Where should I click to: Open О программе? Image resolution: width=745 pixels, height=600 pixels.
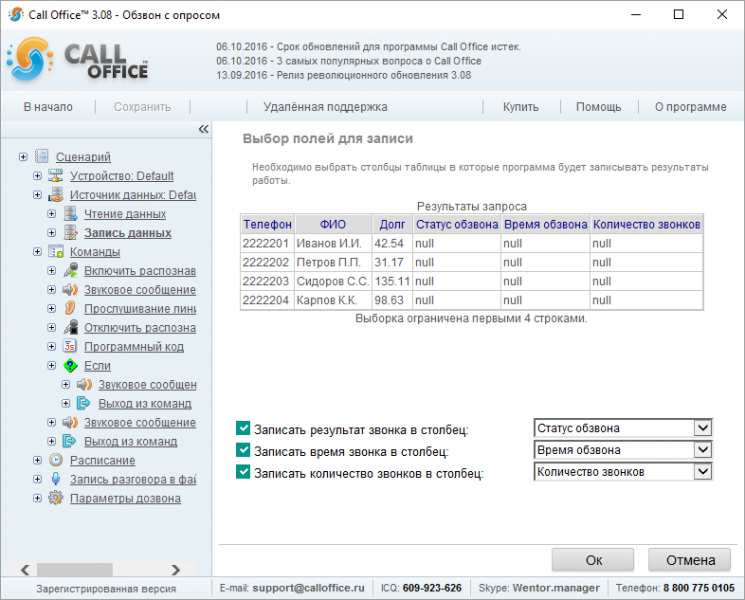tap(690, 107)
